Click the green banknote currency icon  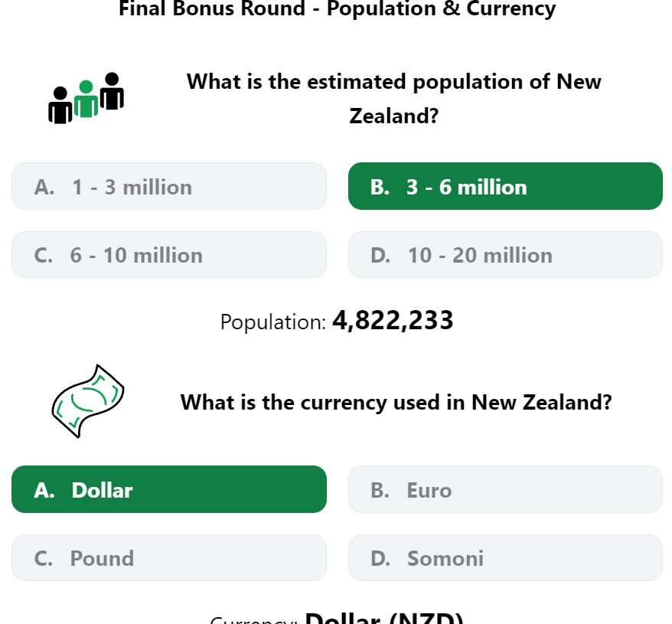point(88,401)
